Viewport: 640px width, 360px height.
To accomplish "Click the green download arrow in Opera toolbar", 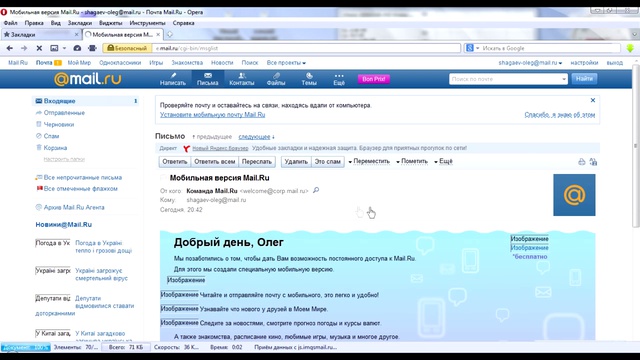I will pos(630,48).
